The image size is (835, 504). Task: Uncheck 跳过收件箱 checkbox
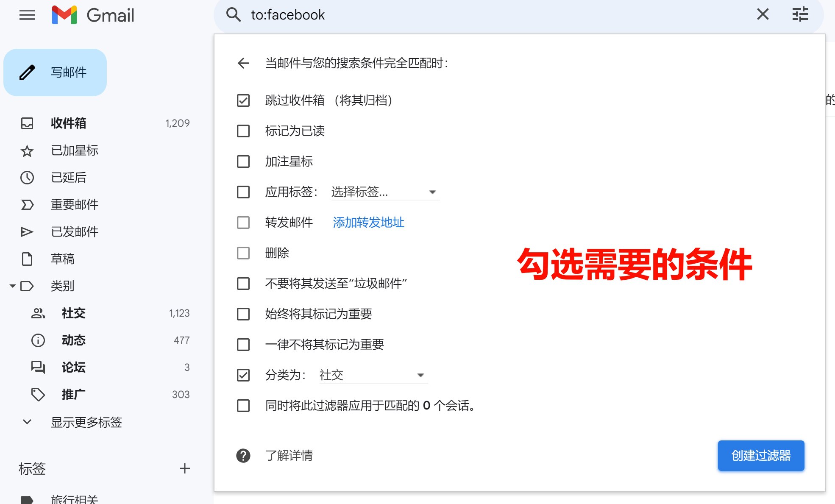coord(243,100)
